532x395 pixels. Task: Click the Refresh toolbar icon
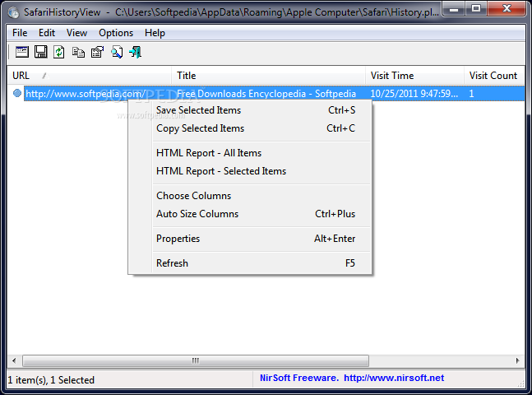click(x=59, y=52)
